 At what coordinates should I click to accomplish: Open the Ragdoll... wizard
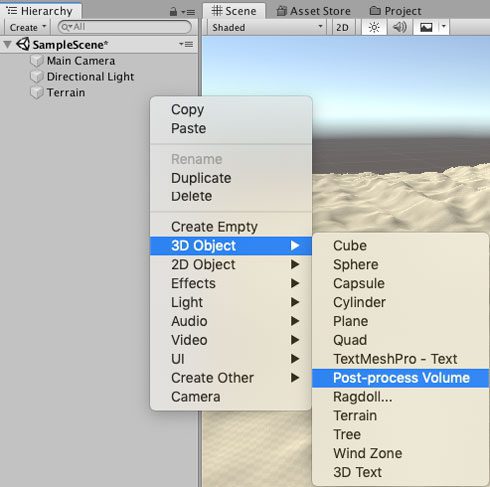[x=400, y=397]
